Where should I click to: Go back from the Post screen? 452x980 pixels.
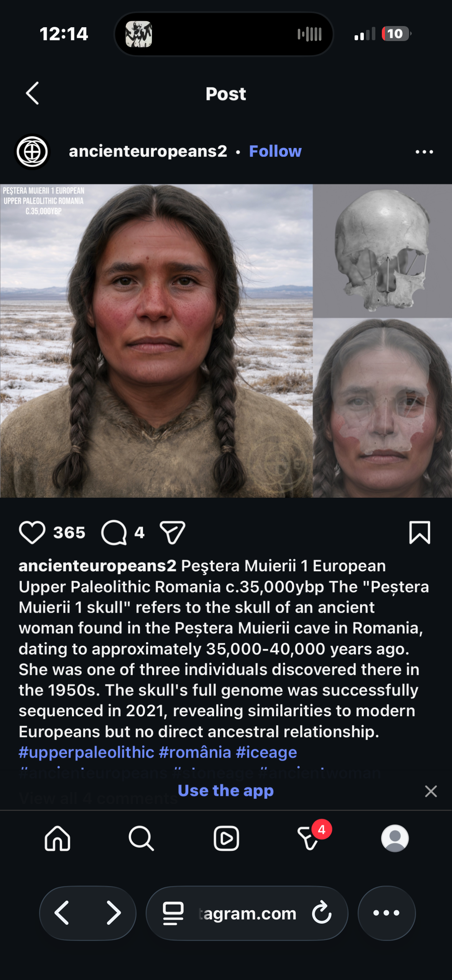(33, 93)
